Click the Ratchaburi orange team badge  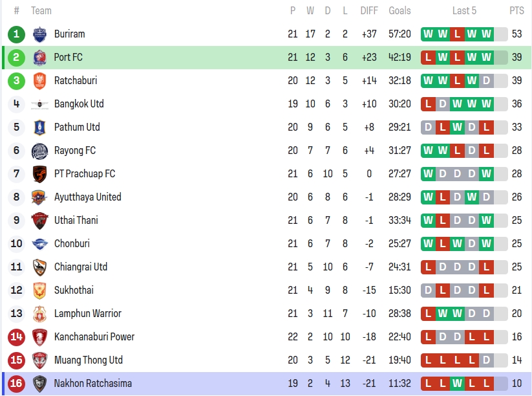(39, 81)
